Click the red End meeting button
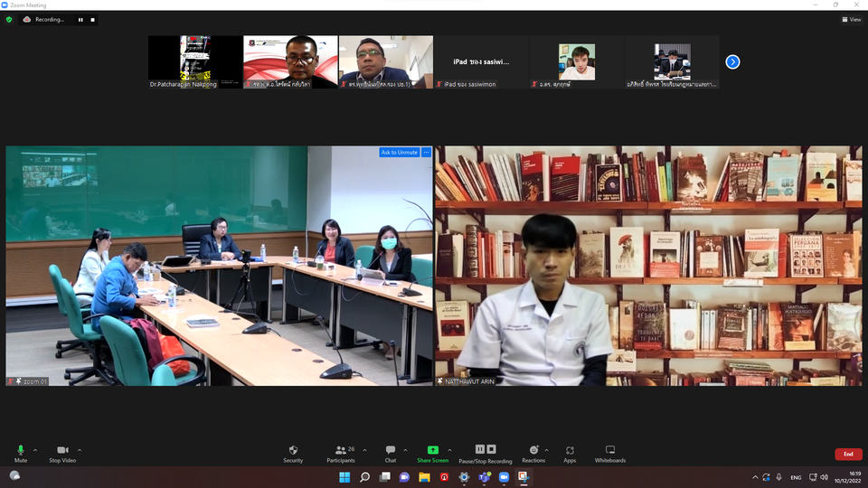This screenshot has width=868, height=488. point(847,454)
